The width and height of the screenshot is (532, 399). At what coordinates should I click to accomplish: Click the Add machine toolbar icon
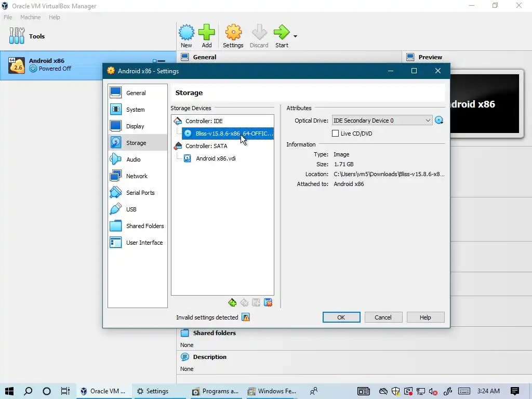click(x=207, y=36)
